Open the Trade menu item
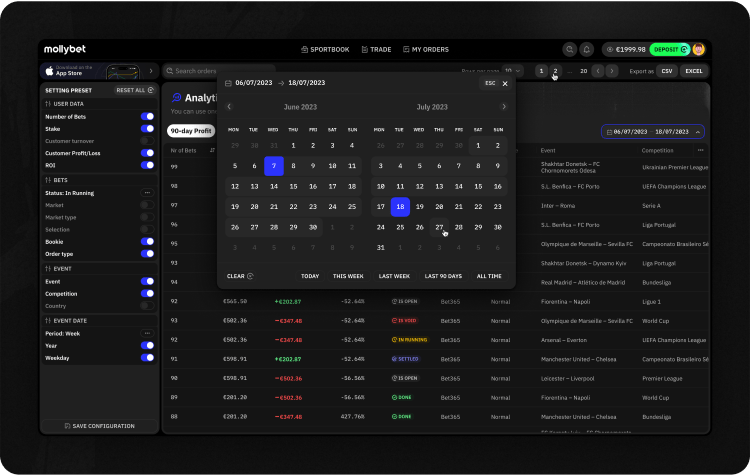The width and height of the screenshot is (750, 475). (x=376, y=49)
